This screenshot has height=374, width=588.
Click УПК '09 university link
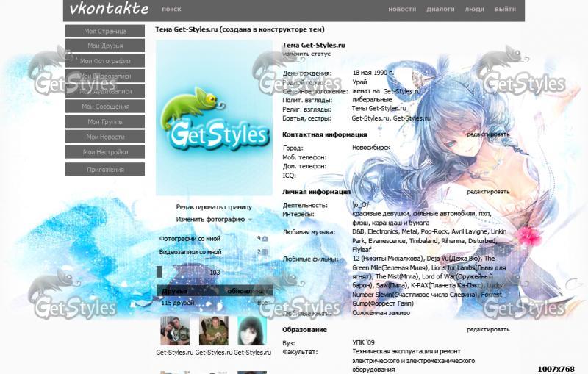click(363, 342)
